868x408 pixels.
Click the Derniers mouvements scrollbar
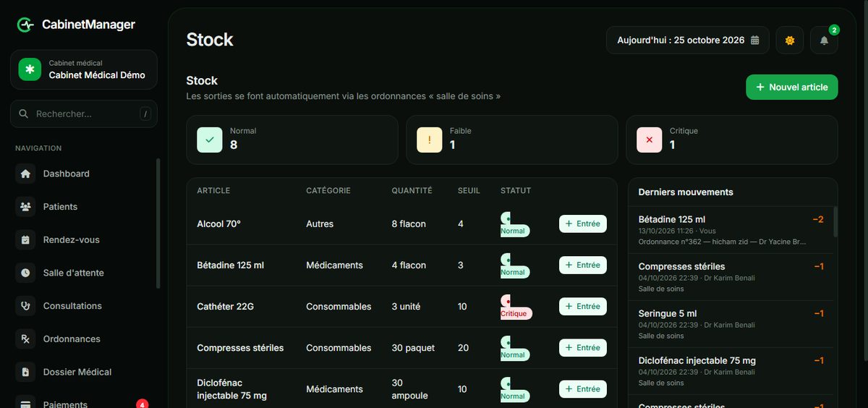[x=835, y=221]
